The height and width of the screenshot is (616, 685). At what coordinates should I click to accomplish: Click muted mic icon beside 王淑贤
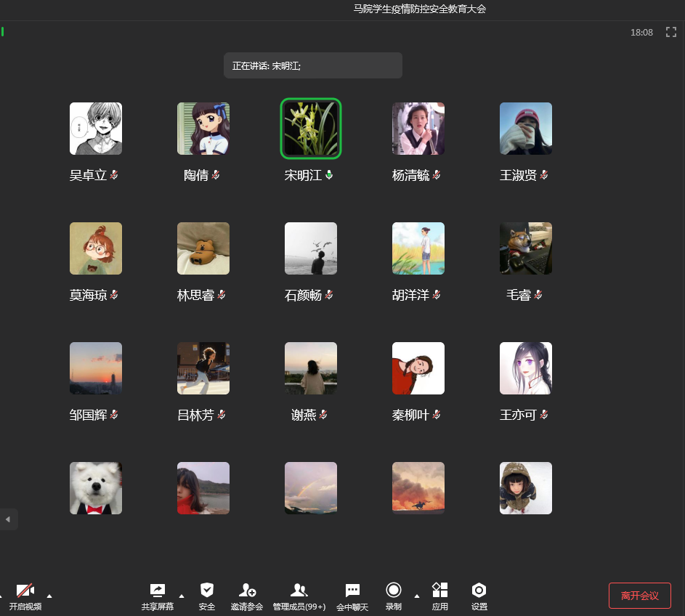[544, 175]
